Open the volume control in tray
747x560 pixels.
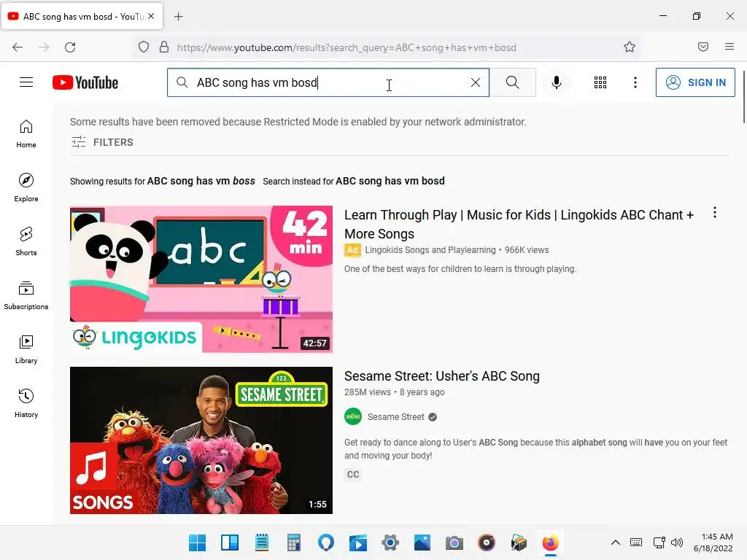[676, 542]
